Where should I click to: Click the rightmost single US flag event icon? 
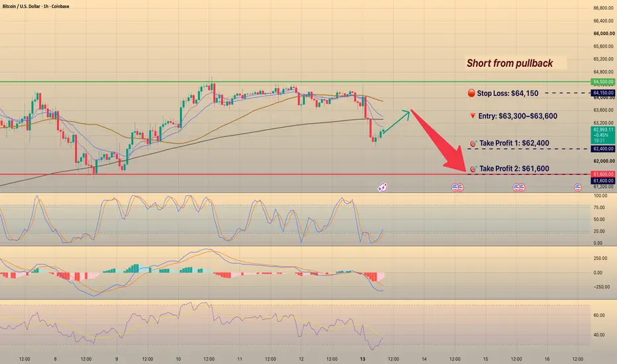pyautogui.click(x=577, y=187)
